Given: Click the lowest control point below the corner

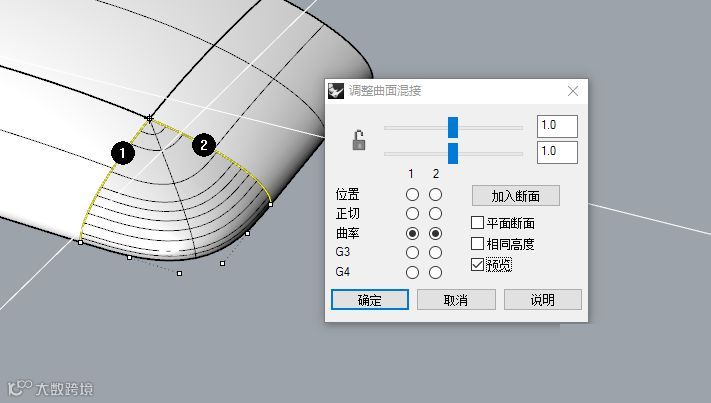Looking at the screenshot, I should [180, 273].
